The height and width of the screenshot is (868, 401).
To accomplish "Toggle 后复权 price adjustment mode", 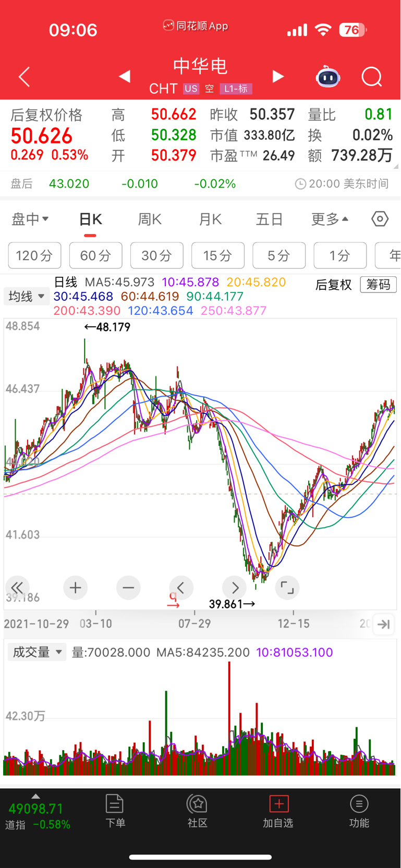I will coord(334,285).
